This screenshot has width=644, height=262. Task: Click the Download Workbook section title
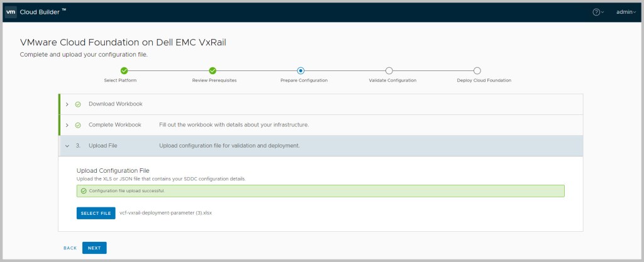click(116, 104)
